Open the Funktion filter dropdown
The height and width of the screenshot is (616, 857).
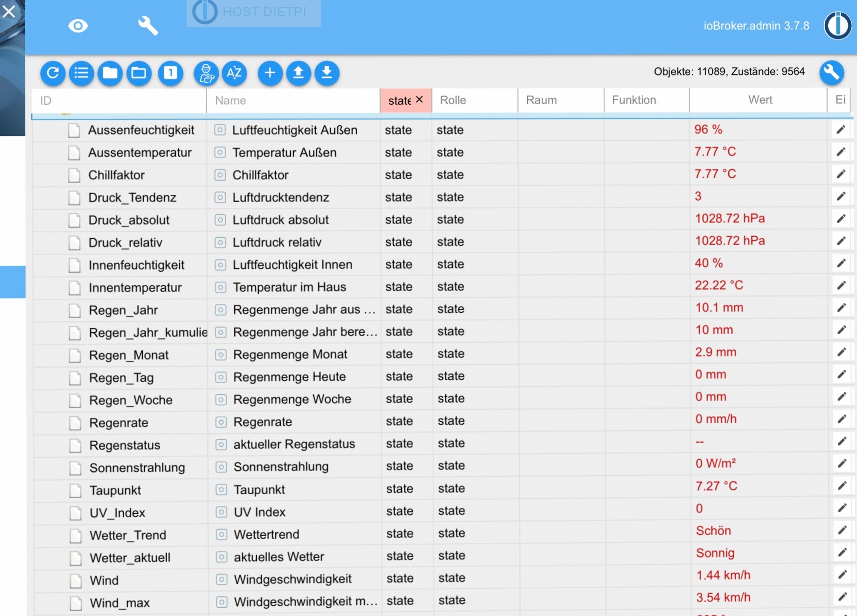click(x=647, y=100)
